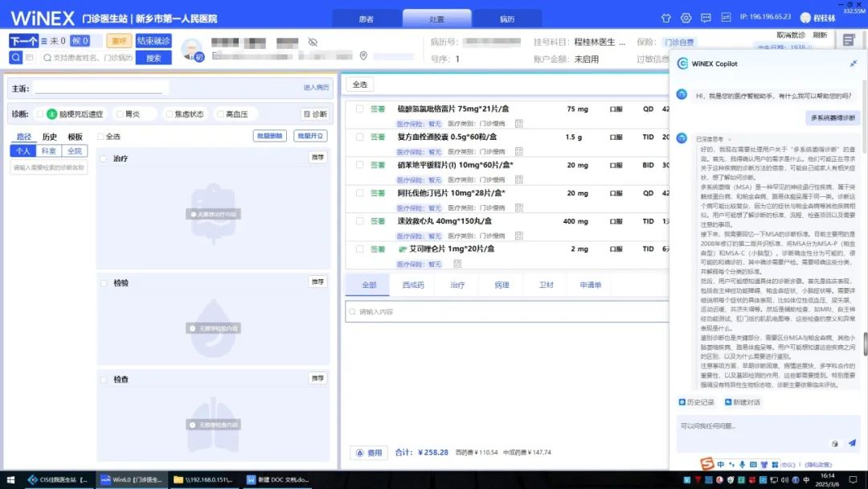
Task: Open the switch/transfer icon beside IP address
Action: pos(726,18)
